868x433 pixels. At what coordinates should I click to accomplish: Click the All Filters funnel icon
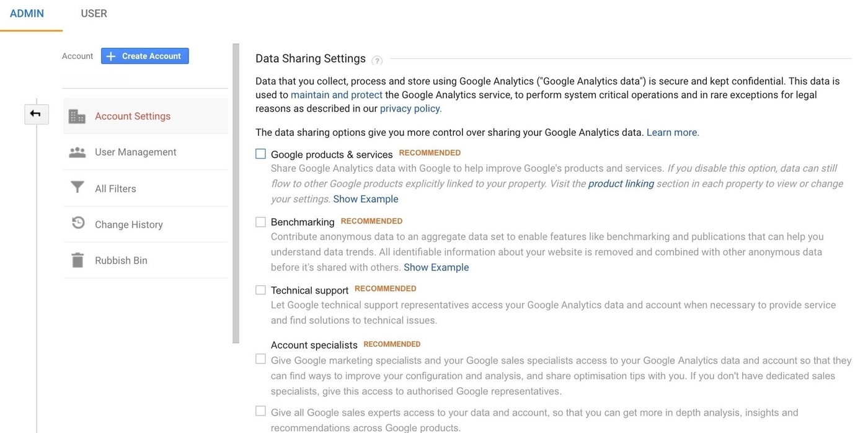(x=77, y=187)
